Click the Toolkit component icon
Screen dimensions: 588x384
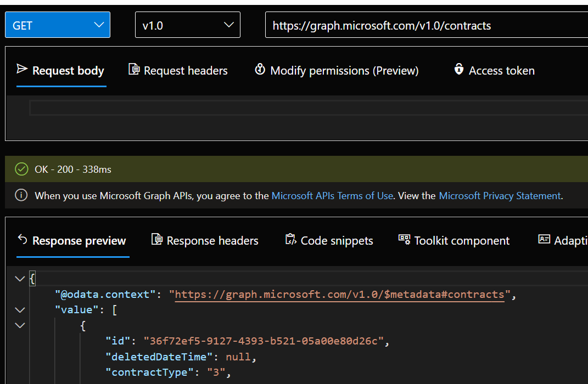[404, 239]
